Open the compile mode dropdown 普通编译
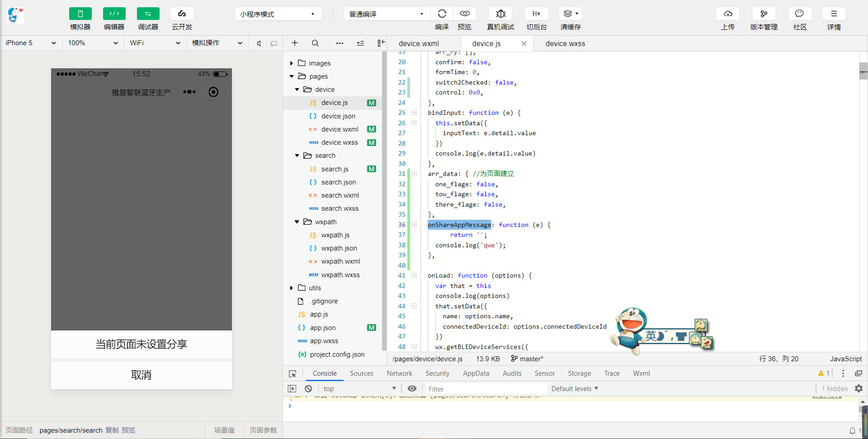 [387, 14]
